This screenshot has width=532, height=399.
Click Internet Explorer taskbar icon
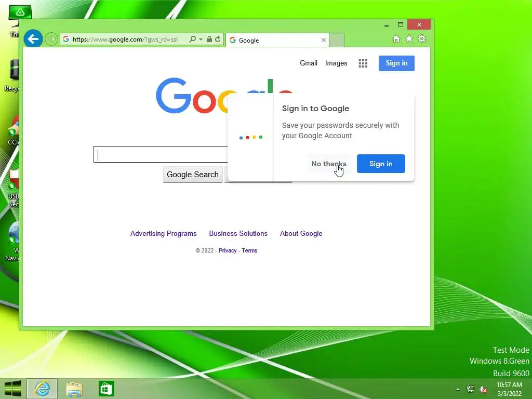click(42, 389)
